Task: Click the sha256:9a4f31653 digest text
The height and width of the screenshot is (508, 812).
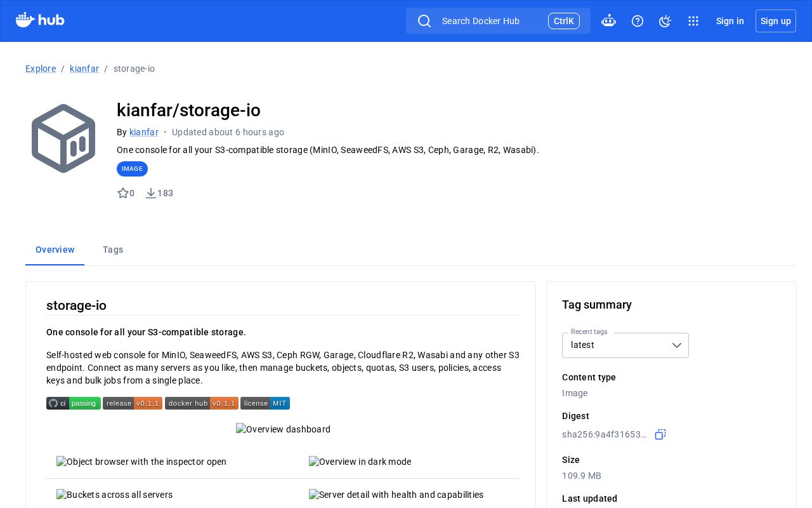Action: (605, 434)
